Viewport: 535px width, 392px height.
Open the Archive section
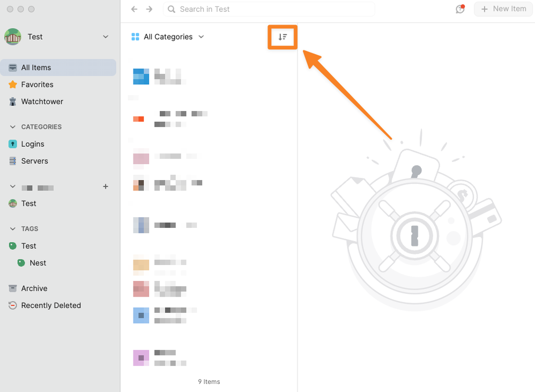34,289
